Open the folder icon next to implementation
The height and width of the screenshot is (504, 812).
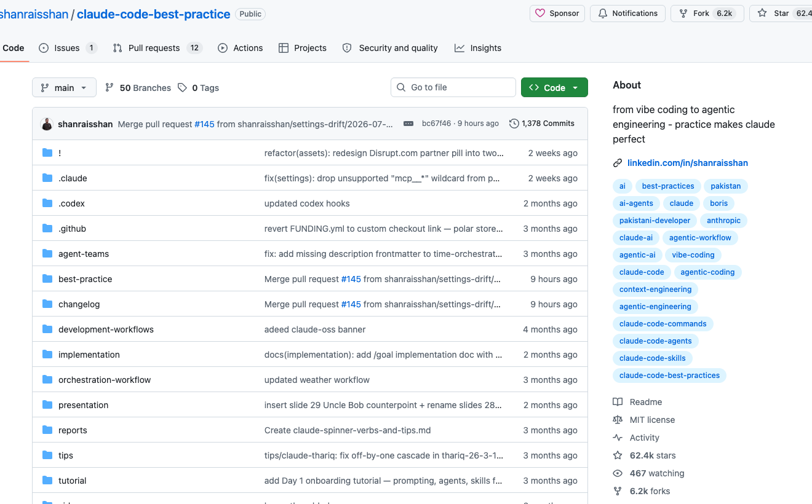point(47,355)
